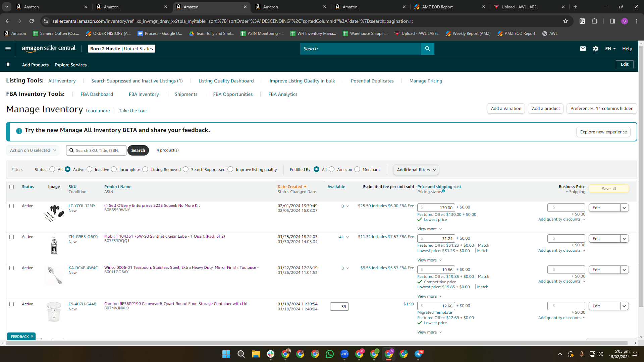The height and width of the screenshot is (362, 644).
Task: Open the browser extensions puzzle icon
Action: pos(594,21)
